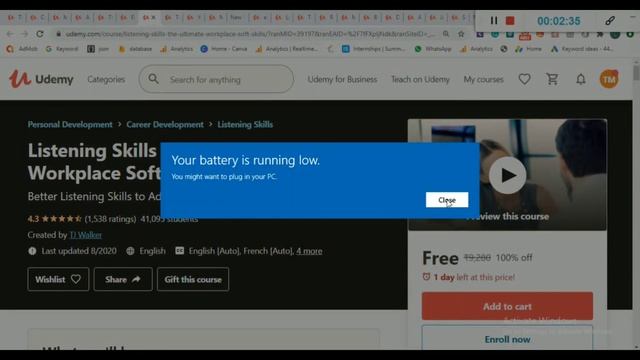This screenshot has width=640, height=360.
Task: Close the low battery notification
Action: (447, 200)
